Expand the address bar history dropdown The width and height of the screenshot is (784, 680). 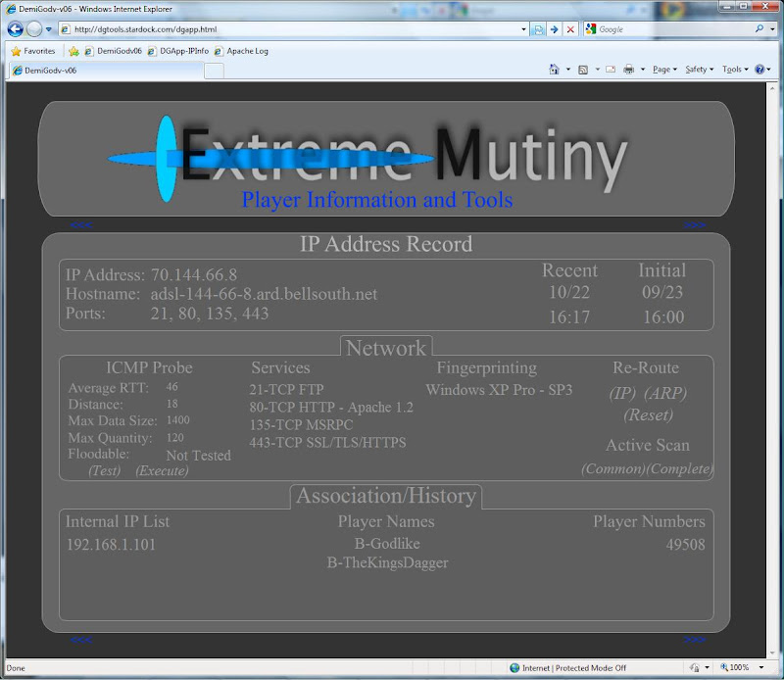[x=523, y=29]
